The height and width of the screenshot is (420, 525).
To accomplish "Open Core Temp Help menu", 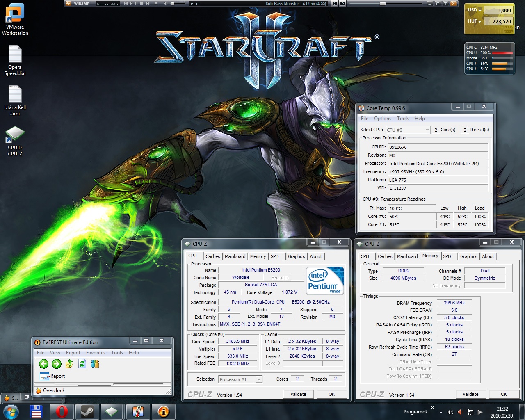I will pyautogui.click(x=420, y=119).
